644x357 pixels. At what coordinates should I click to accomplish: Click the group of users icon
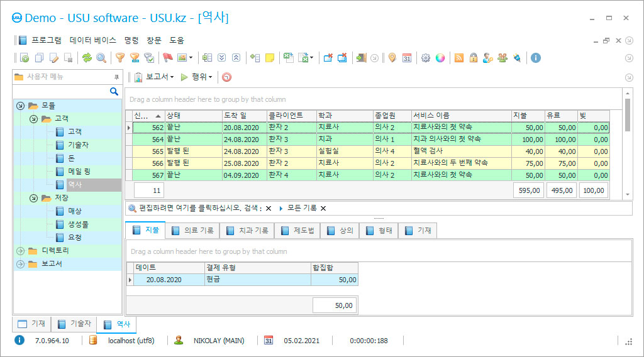502,58
